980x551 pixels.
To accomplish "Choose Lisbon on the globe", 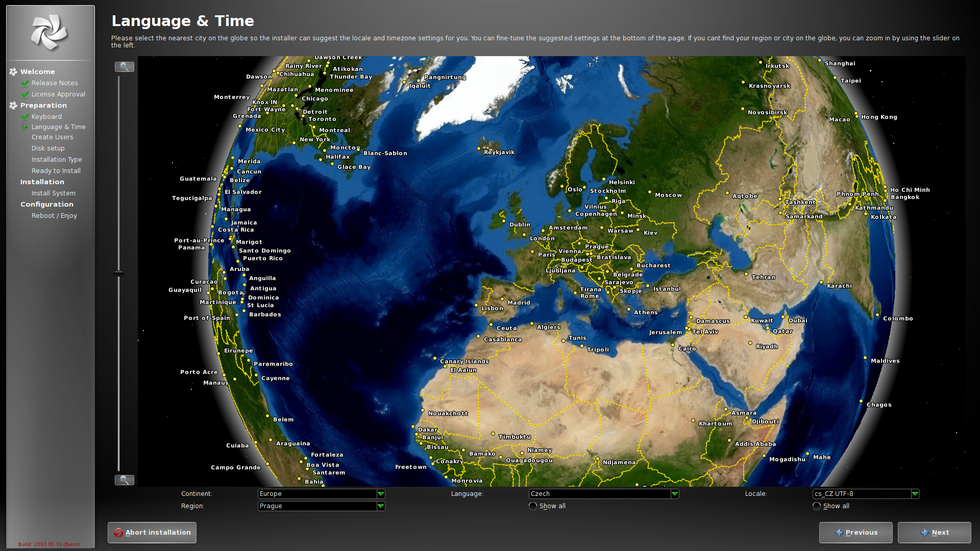I will (476, 305).
